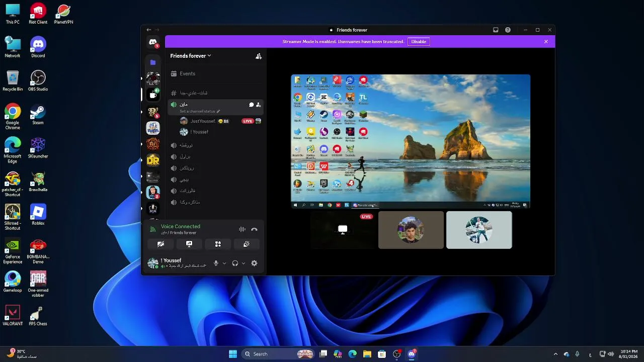The height and width of the screenshot is (362, 644).
Task: Disconnect from the voice channel
Action: [254, 229]
